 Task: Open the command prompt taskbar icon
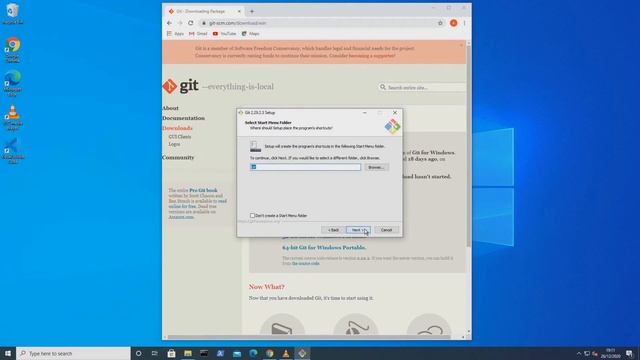204,353
